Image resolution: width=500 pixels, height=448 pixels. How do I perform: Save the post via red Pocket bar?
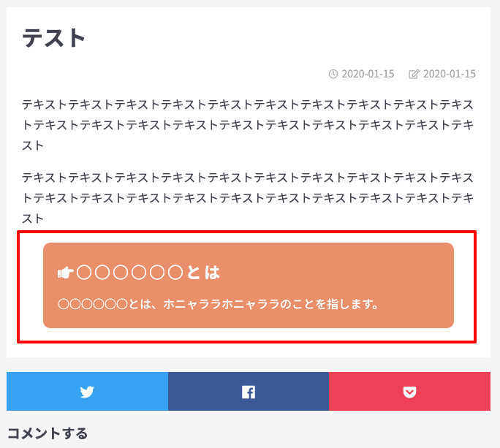(410, 391)
